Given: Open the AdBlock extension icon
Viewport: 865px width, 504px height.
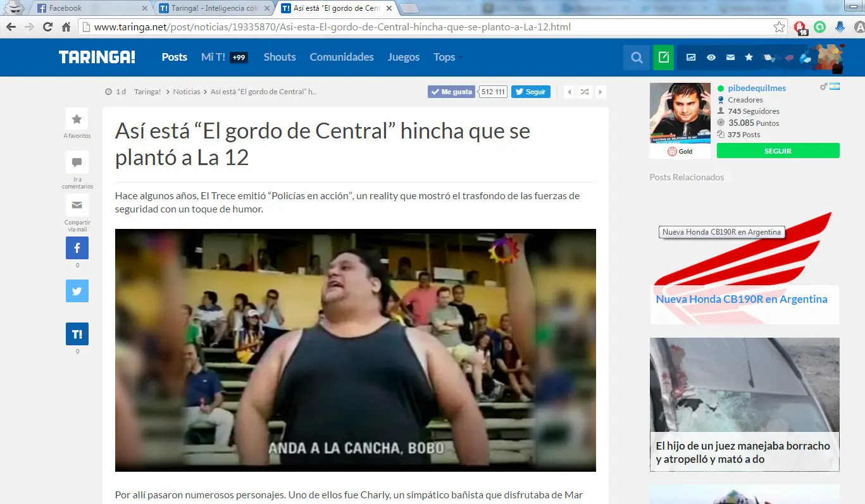Looking at the screenshot, I should [800, 28].
